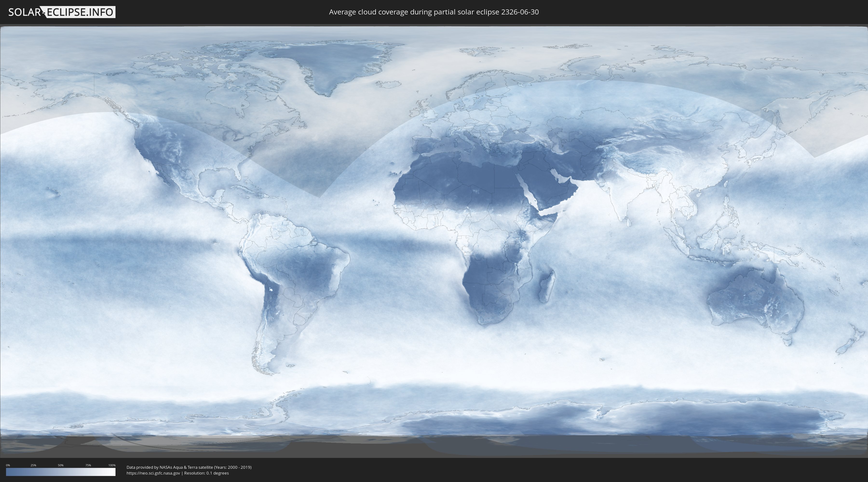Click the NASA Aqua & Terra data credit text
Image resolution: width=868 pixels, height=482 pixels.
pyautogui.click(x=189, y=467)
